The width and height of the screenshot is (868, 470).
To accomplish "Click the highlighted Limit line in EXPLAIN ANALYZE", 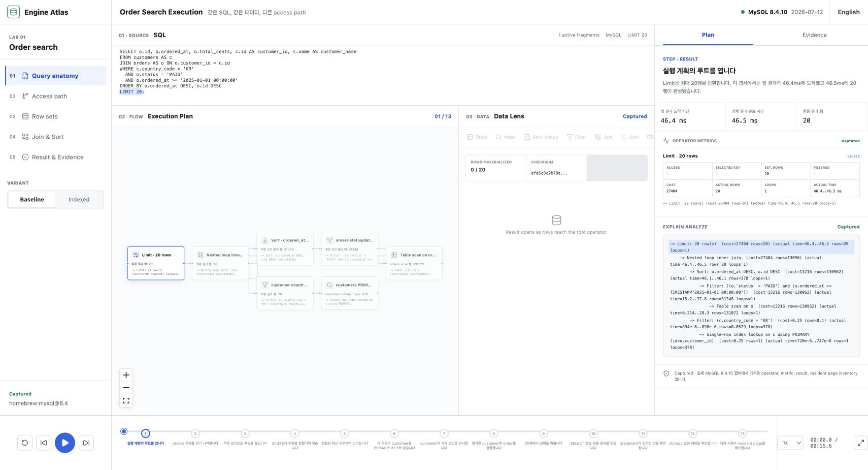I will tap(761, 247).
